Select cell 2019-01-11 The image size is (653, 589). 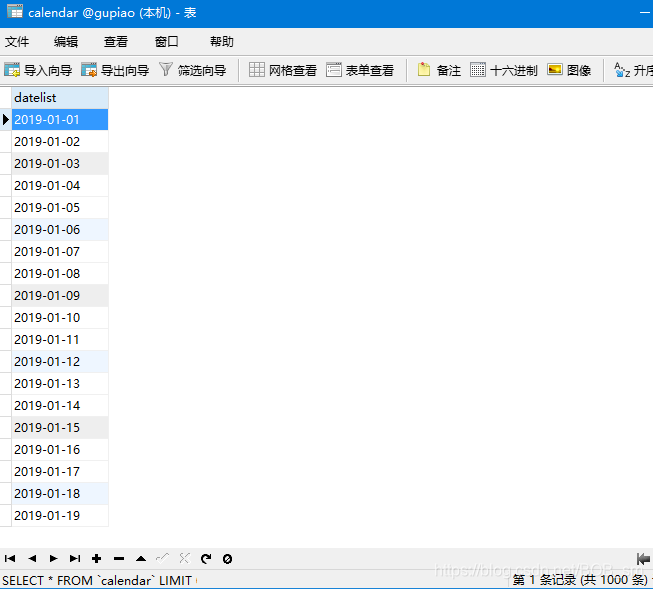pos(60,339)
